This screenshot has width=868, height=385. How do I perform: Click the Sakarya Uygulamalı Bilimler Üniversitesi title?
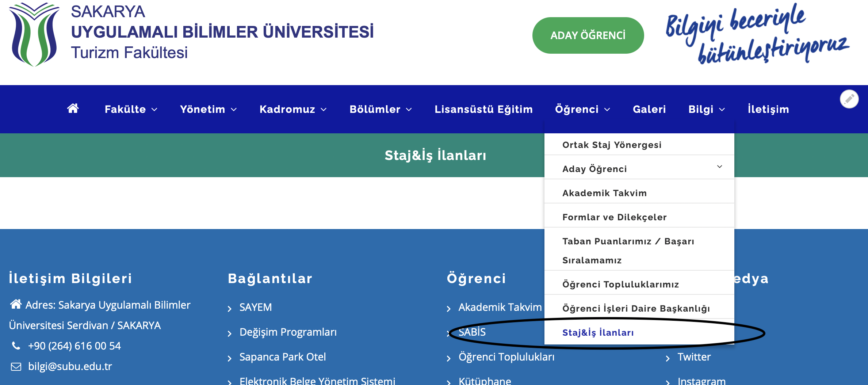(222, 22)
